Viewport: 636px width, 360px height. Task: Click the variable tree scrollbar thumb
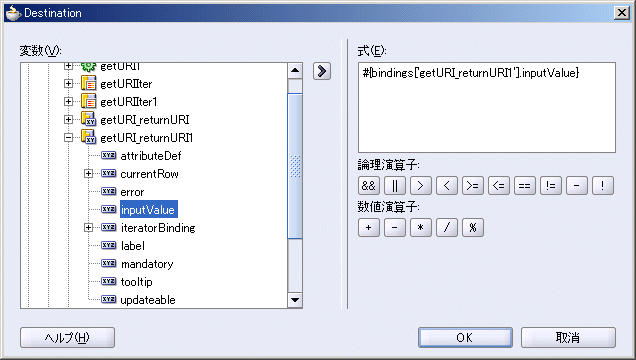tap(295, 166)
